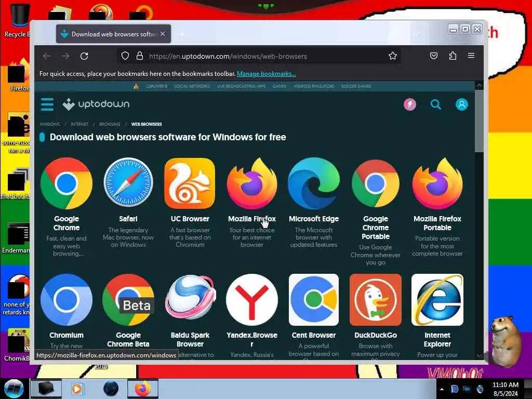Screen dimensions: 532x399
Task: Click the DuckDuckGo title text
Action: coord(376,335)
